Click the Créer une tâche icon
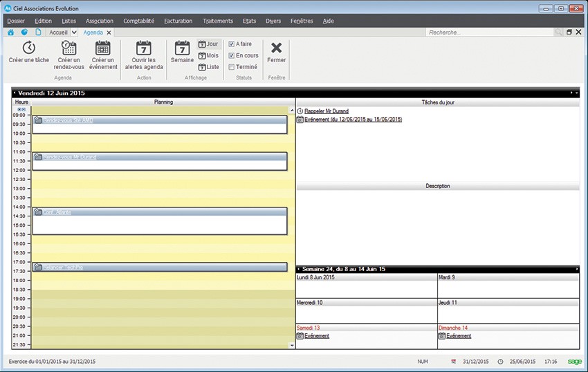The height and width of the screenshot is (372, 588). click(28, 48)
